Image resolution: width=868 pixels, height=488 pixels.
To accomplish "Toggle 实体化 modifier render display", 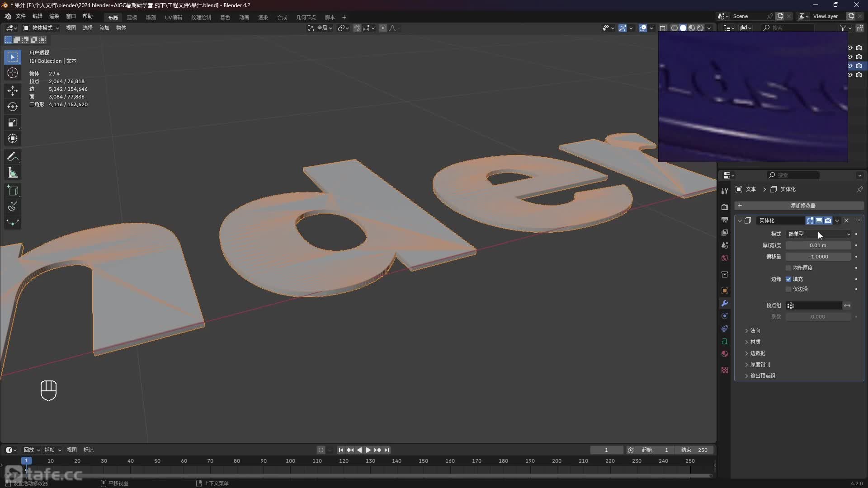I will coord(828,221).
